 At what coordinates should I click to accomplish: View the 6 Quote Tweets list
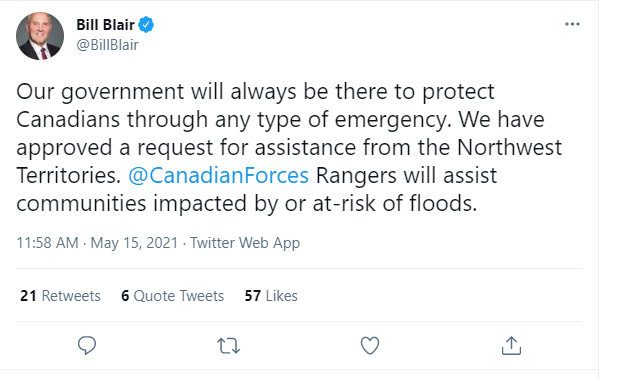(x=172, y=296)
